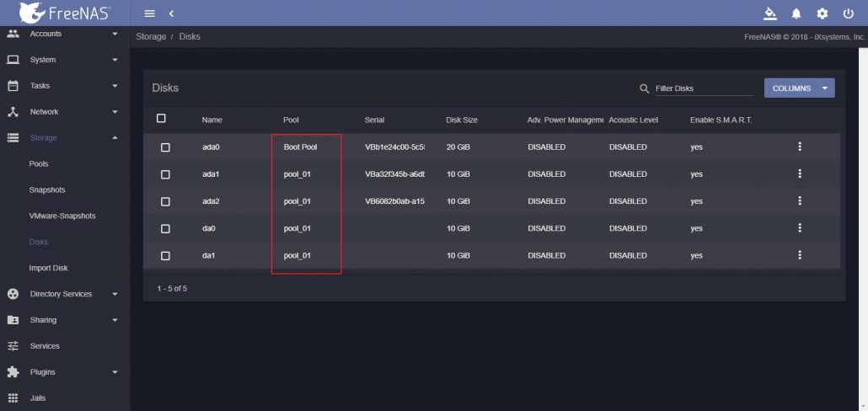Toggle the select-all disks header checkbox

pyautogui.click(x=162, y=119)
